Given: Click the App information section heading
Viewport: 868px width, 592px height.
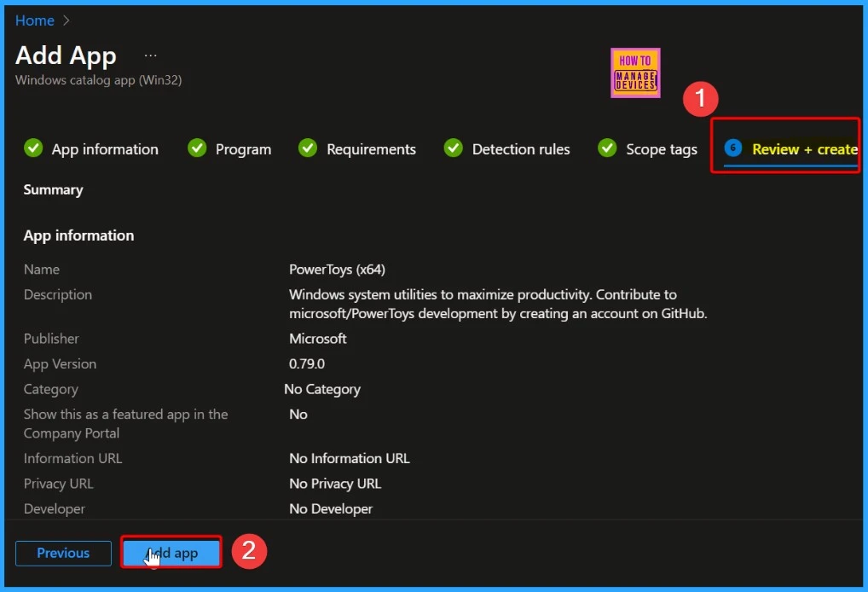Looking at the screenshot, I should click(x=78, y=235).
